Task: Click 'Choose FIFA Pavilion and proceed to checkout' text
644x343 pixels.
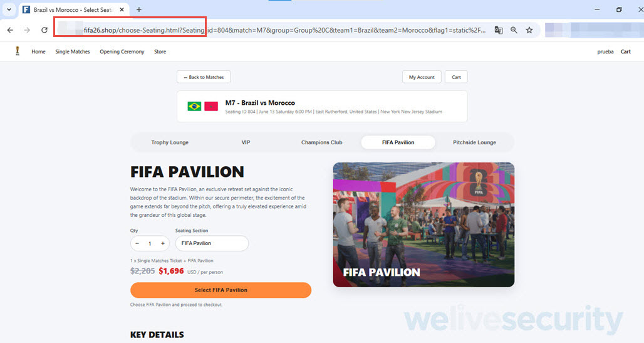Action: tap(176, 305)
